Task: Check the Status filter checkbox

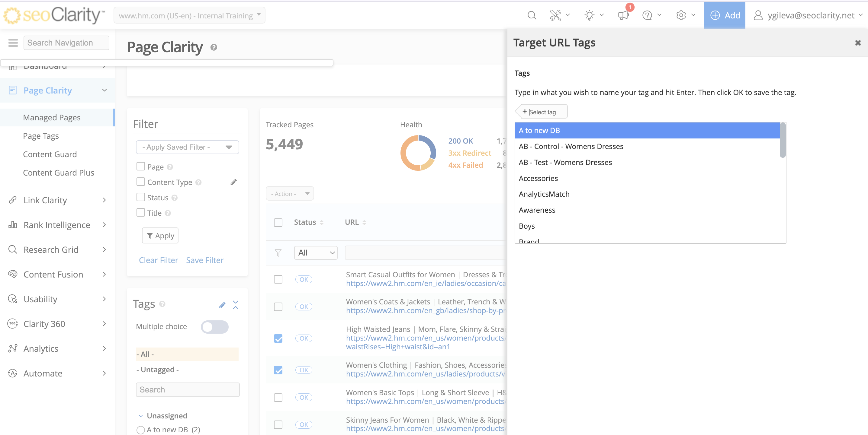Action: coord(140,197)
